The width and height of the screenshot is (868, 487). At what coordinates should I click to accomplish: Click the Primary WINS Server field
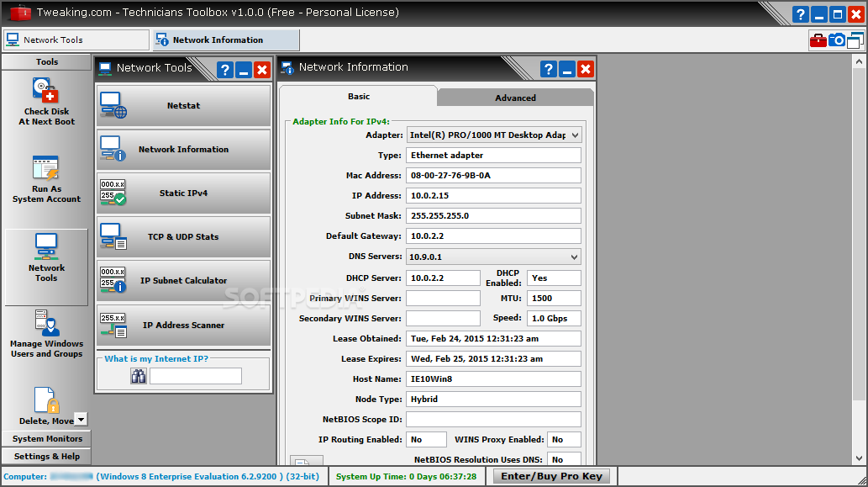pos(443,298)
